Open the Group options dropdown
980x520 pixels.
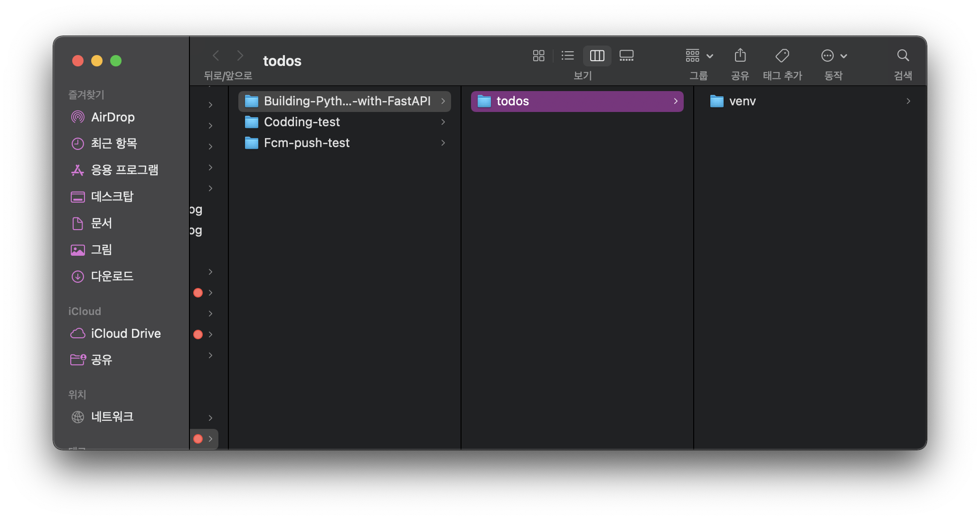699,56
